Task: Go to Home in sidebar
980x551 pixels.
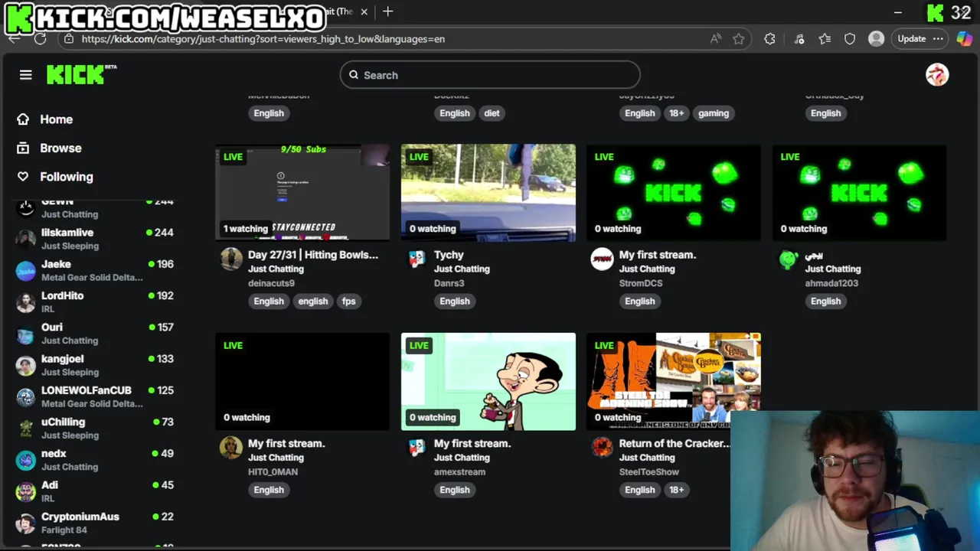Action: (x=57, y=119)
